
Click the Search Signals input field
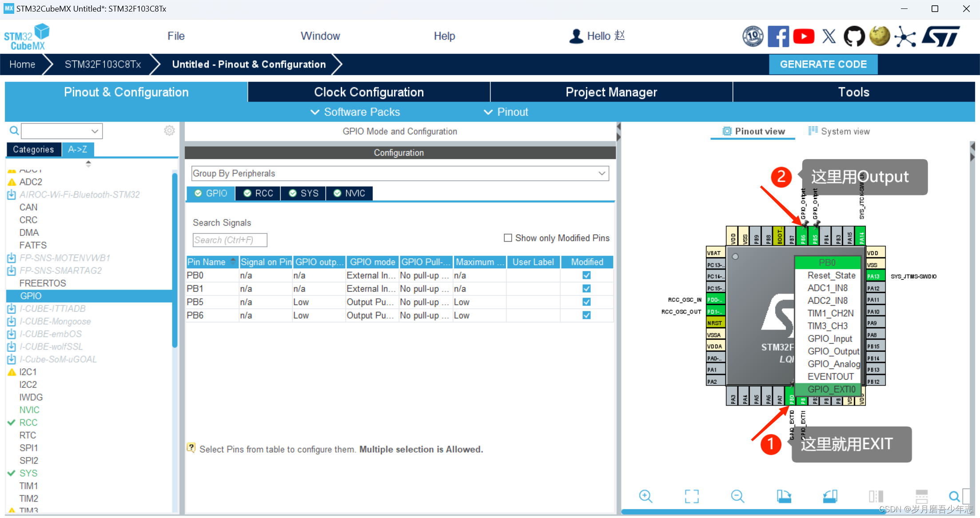point(230,240)
